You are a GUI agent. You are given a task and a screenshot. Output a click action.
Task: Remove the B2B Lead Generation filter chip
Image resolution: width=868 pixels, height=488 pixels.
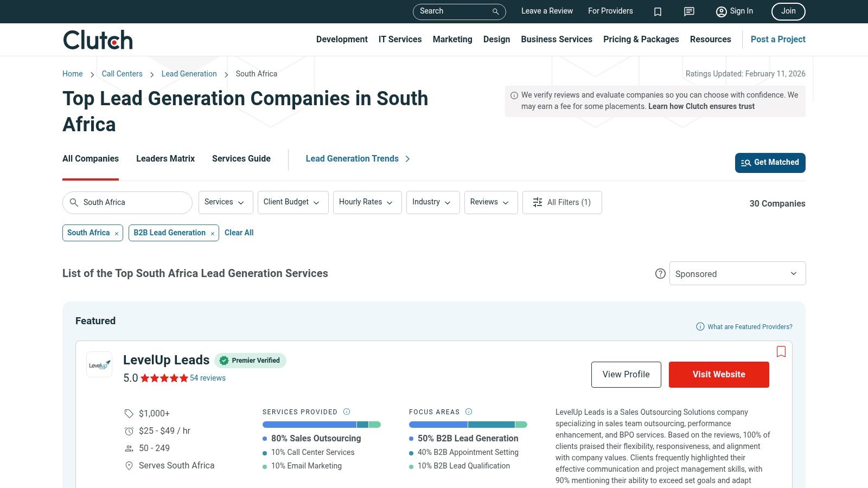pos(212,233)
